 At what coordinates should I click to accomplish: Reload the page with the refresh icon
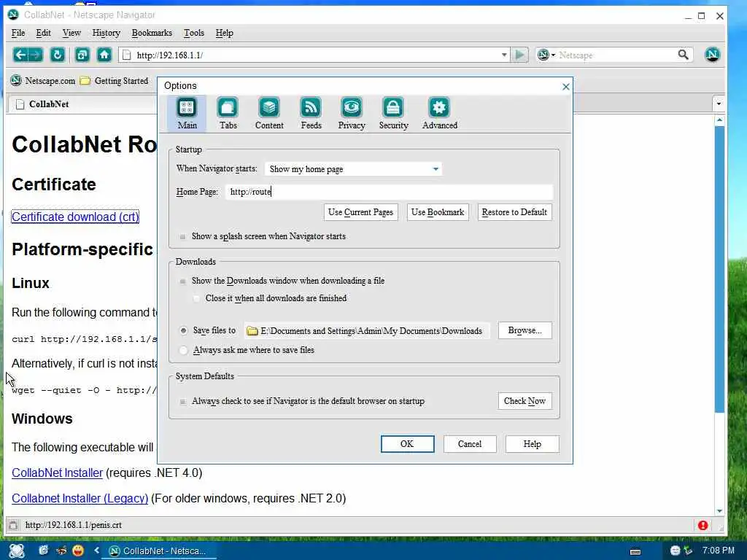[x=58, y=55]
